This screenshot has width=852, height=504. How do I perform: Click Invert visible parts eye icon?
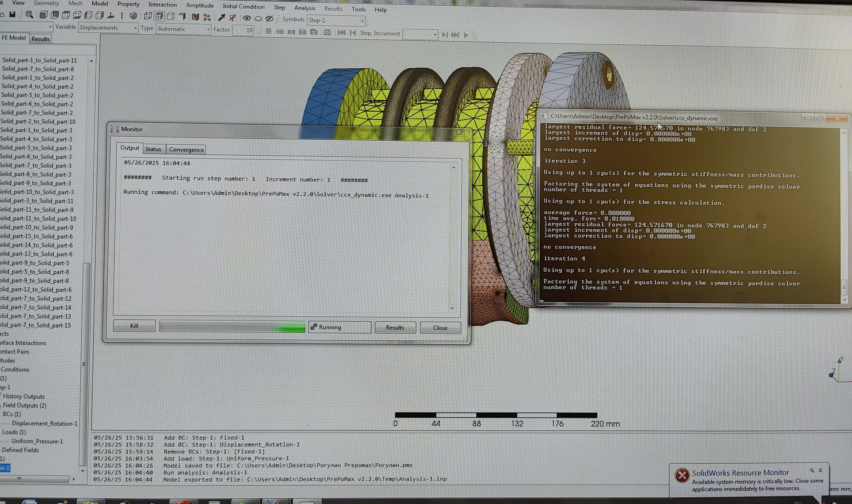(x=269, y=19)
